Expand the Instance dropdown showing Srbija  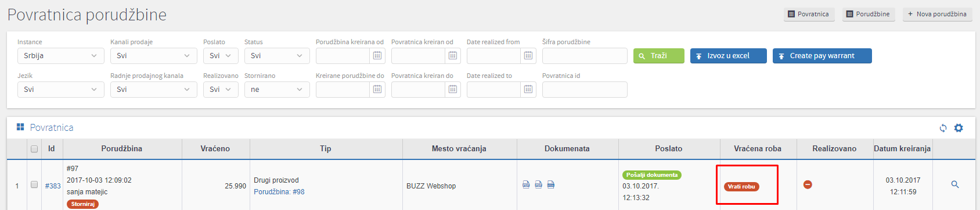click(x=61, y=56)
